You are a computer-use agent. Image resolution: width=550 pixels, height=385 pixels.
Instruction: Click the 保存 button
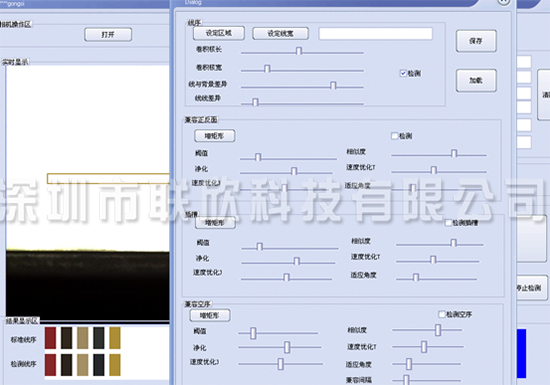[476, 41]
